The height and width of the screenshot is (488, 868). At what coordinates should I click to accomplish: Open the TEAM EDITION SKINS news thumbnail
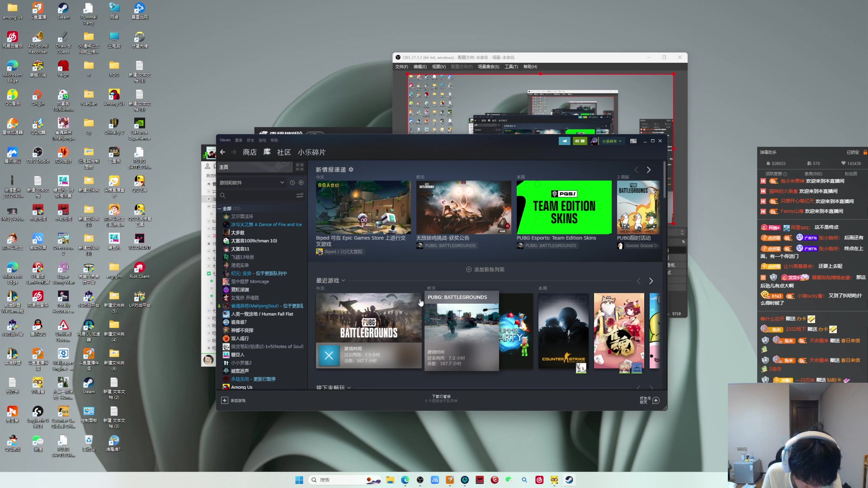564,207
